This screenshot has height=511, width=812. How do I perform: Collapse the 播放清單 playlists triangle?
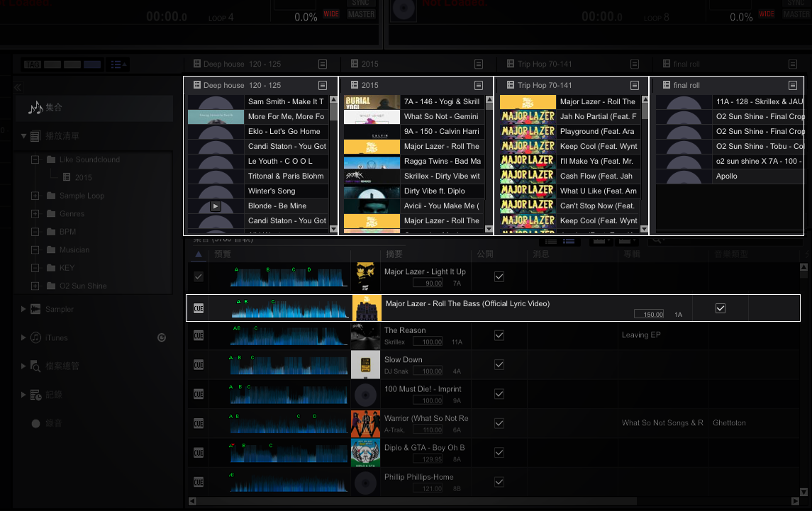23,136
